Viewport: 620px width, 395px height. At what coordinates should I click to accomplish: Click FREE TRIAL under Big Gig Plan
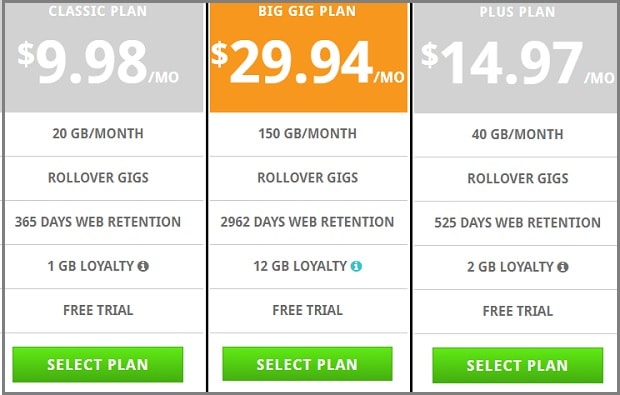(308, 310)
